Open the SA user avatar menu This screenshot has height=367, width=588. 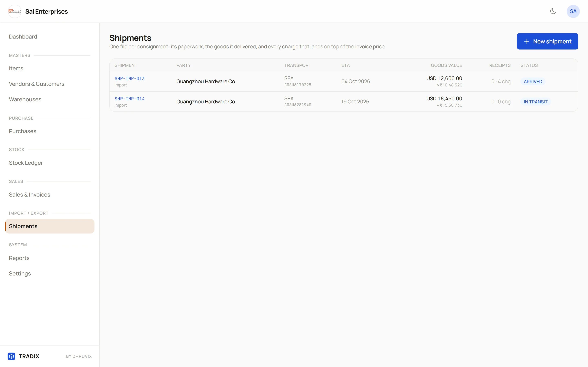(x=573, y=11)
